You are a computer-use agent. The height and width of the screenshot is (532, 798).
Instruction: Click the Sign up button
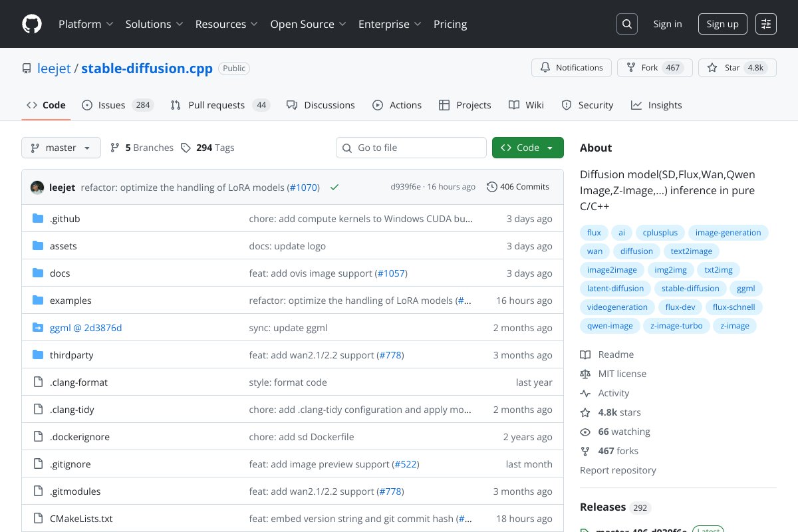(722, 24)
